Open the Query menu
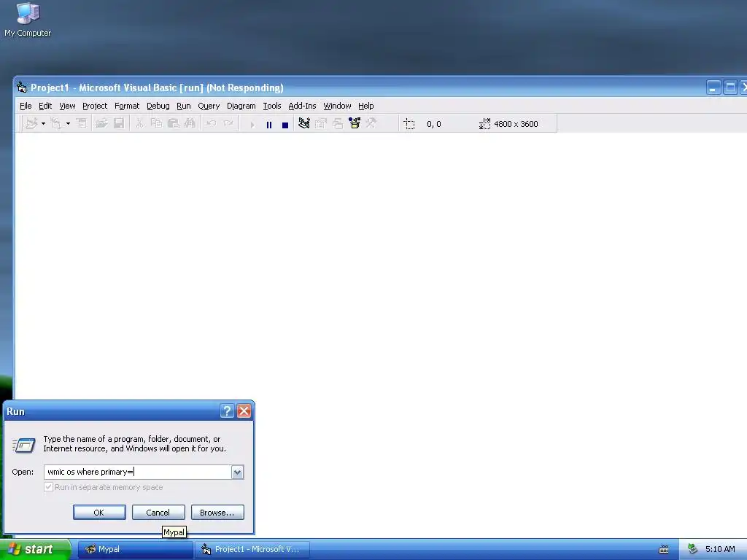This screenshot has width=747, height=560. [x=209, y=106]
